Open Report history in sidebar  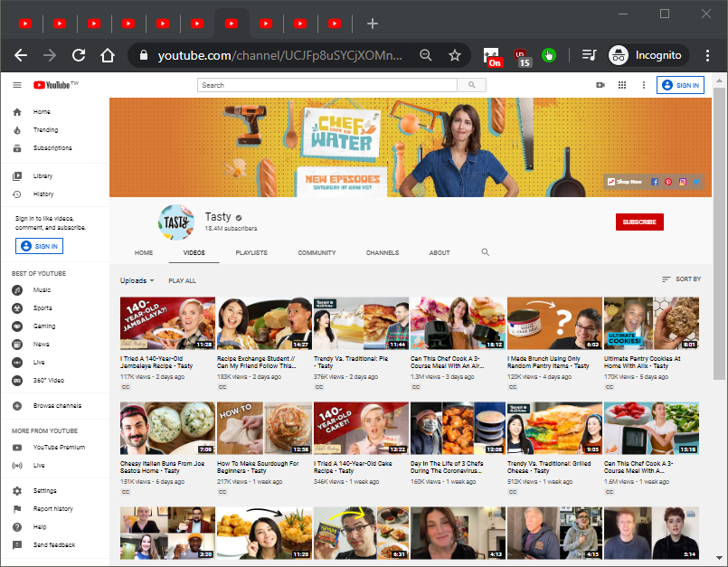click(x=55, y=509)
